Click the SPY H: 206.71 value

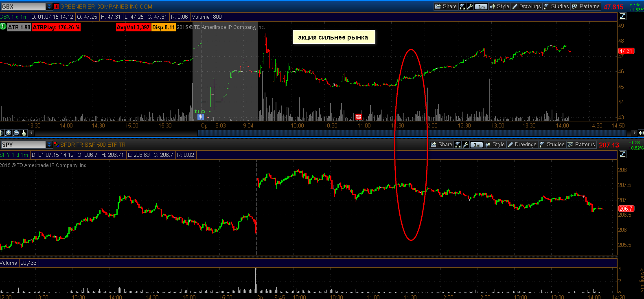pos(112,155)
